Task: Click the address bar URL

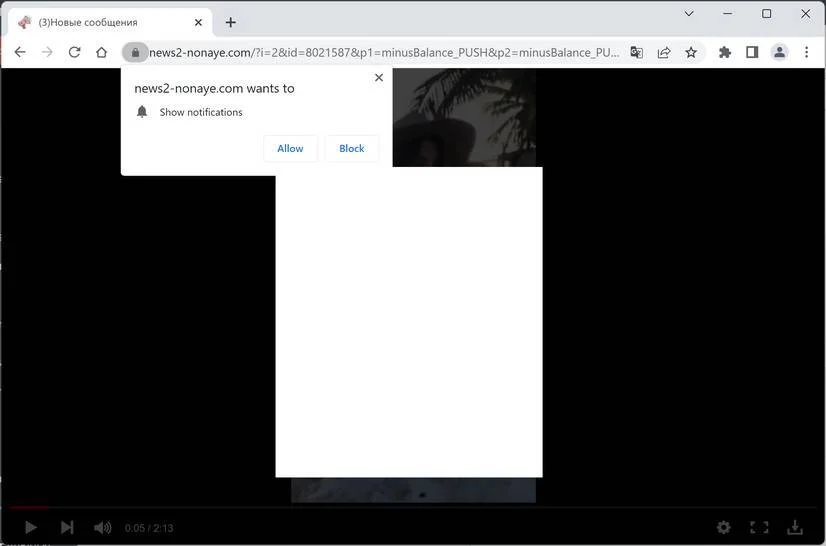Action: 385,53
